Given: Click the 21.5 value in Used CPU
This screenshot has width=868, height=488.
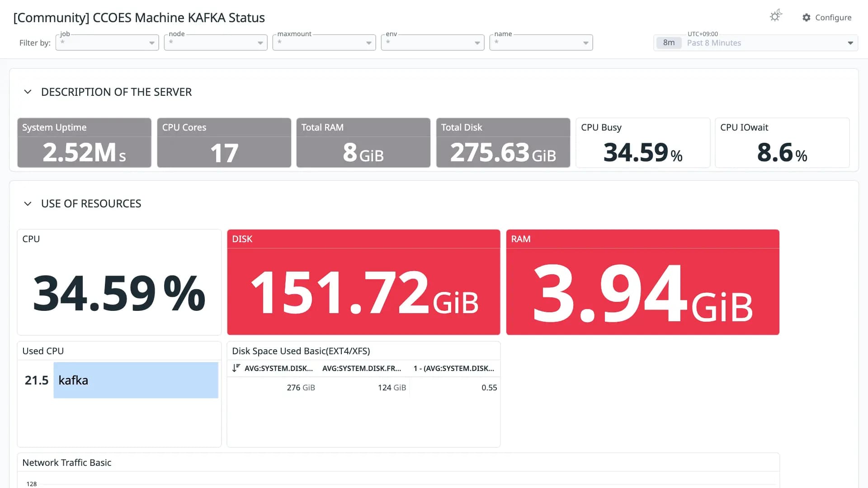Looking at the screenshot, I should [x=37, y=380].
